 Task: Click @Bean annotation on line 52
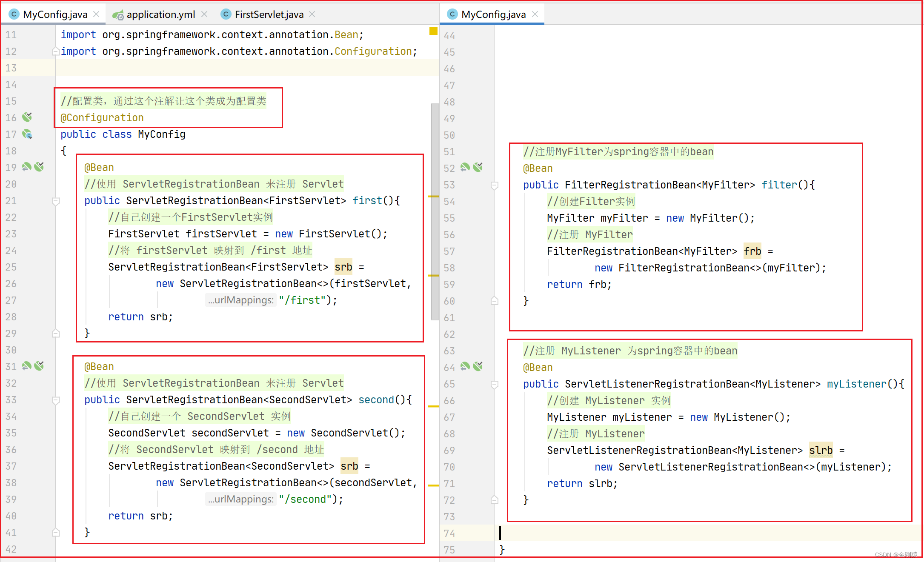point(538,168)
